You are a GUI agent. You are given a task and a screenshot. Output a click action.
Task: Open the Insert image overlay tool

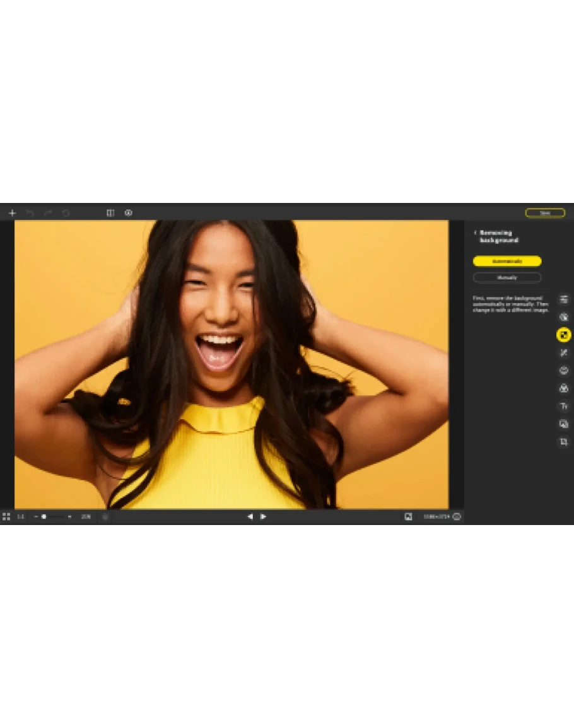click(564, 424)
